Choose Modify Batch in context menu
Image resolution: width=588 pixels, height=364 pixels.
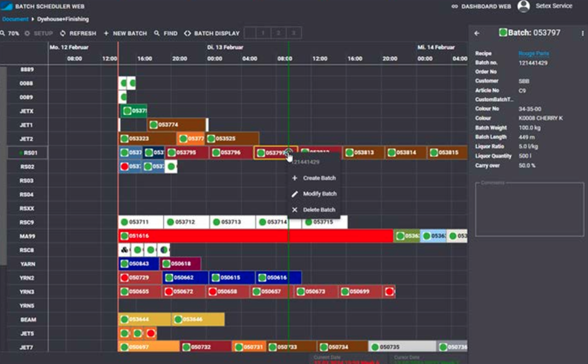coord(314,194)
